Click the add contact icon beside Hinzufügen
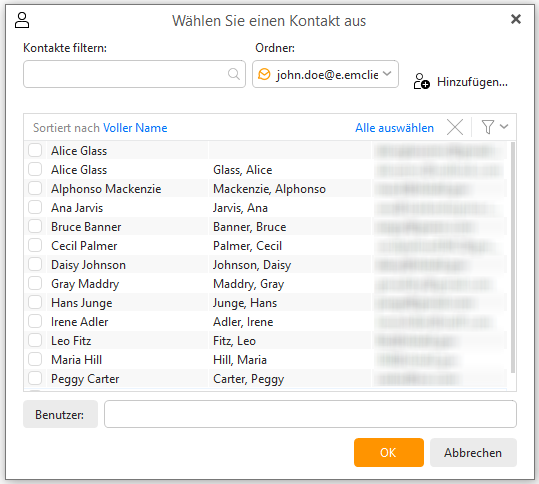Viewport: 539px width, 484px height. (421, 81)
